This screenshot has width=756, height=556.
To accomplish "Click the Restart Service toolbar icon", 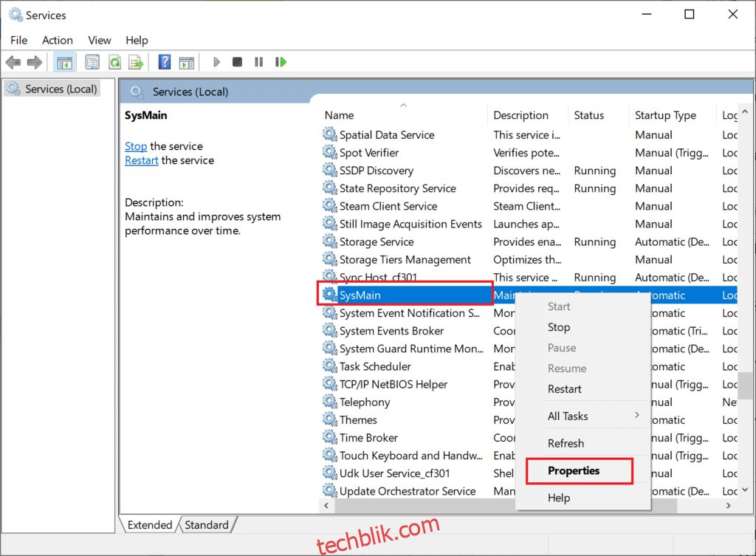I will point(281,62).
